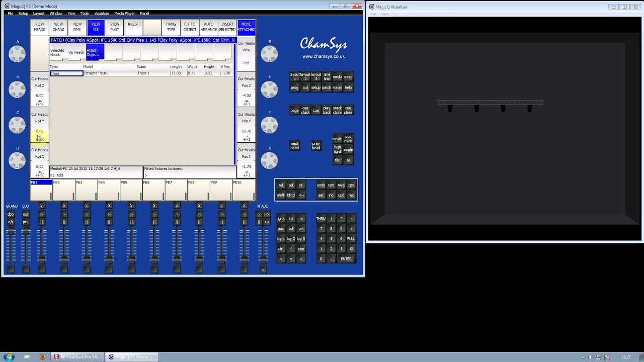
Task: Click the ENTER key on the keypad
Action: tap(346, 259)
